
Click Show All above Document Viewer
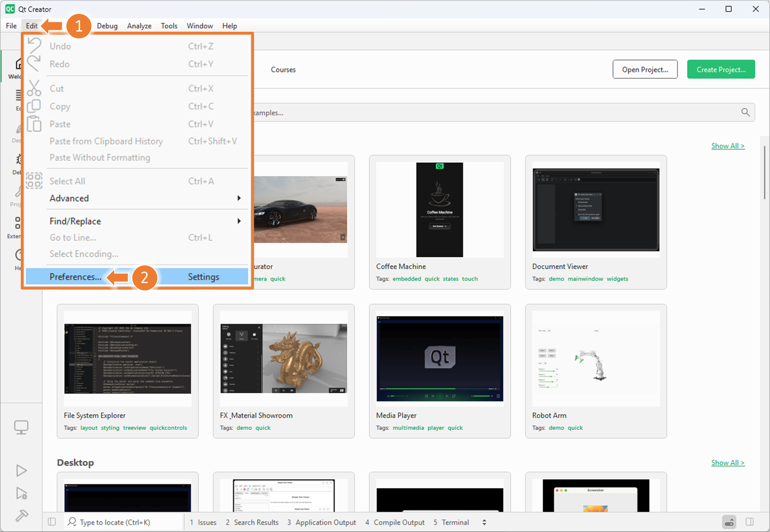[x=728, y=146]
